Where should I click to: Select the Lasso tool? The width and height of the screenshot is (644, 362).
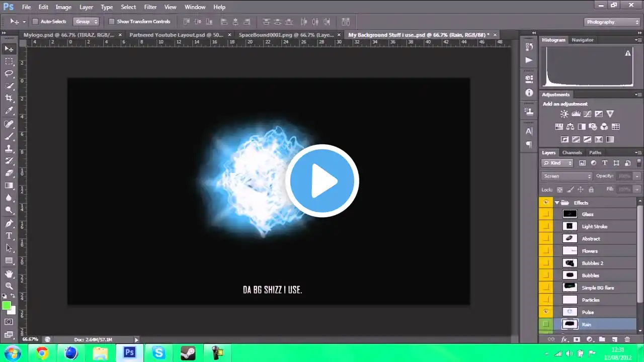(9, 73)
